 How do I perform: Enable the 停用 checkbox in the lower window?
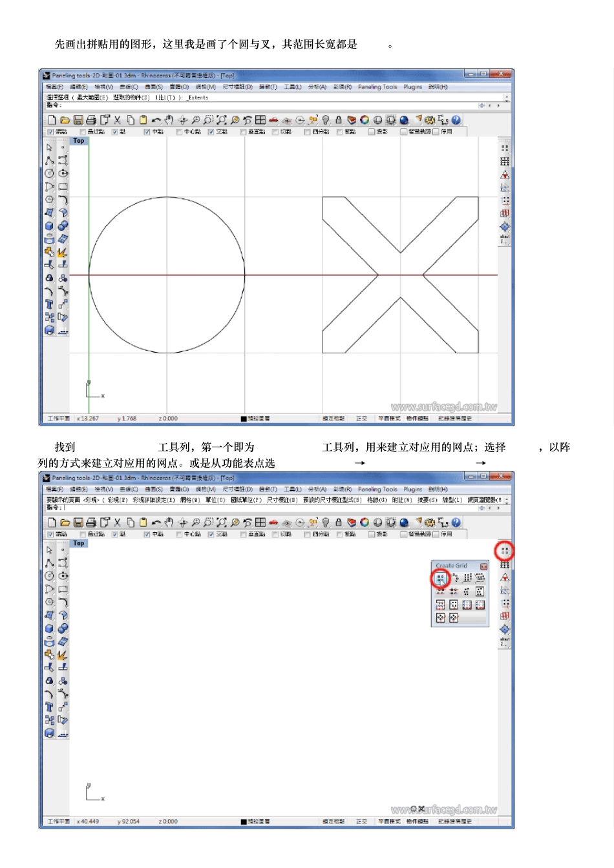point(436,534)
